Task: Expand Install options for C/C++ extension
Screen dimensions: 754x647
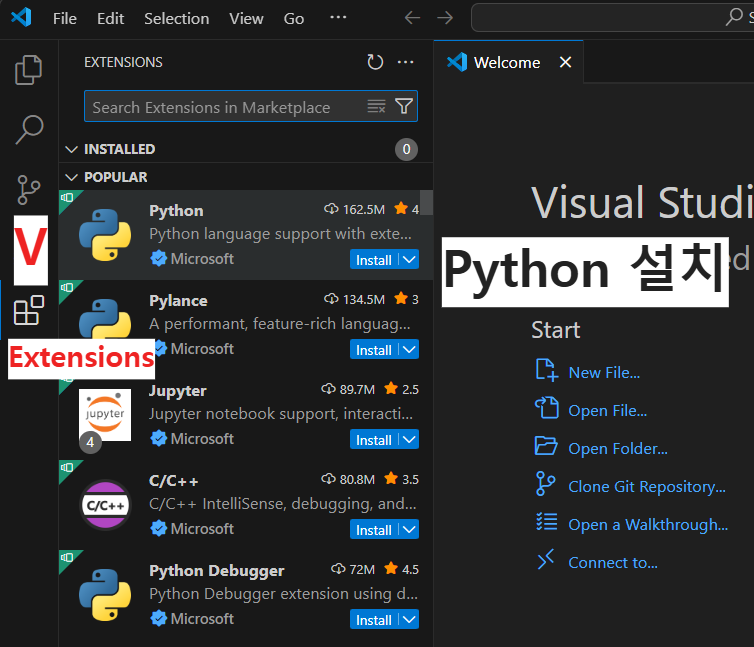Action: [x=409, y=530]
